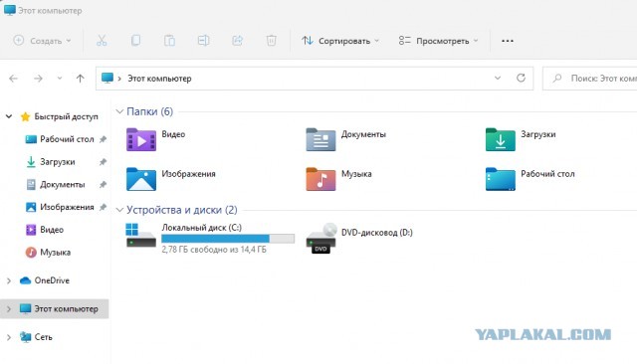Viewport: 637px width, 364px height.
Task: Open the Загрузки folder icon in Папки
Action: coord(500,139)
